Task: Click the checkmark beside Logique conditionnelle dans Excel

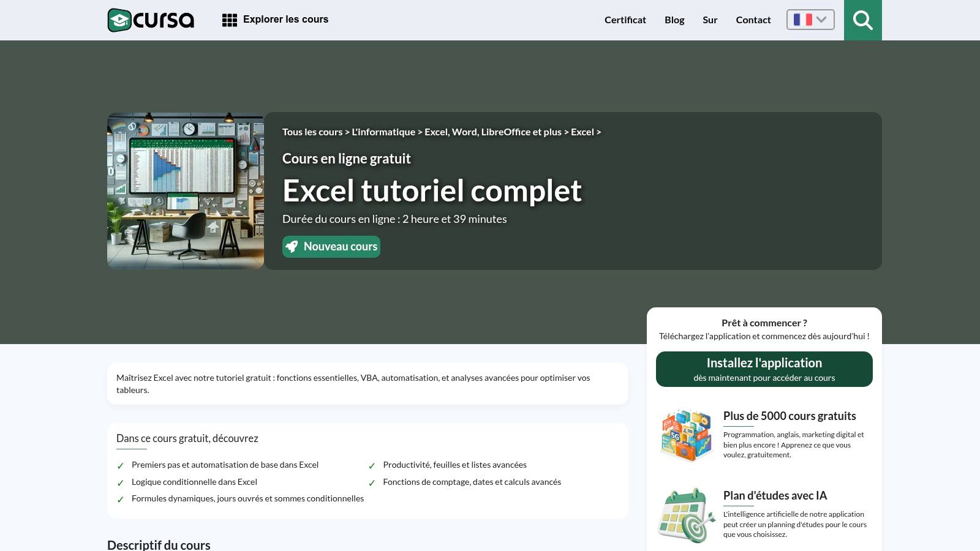Action: tap(120, 482)
